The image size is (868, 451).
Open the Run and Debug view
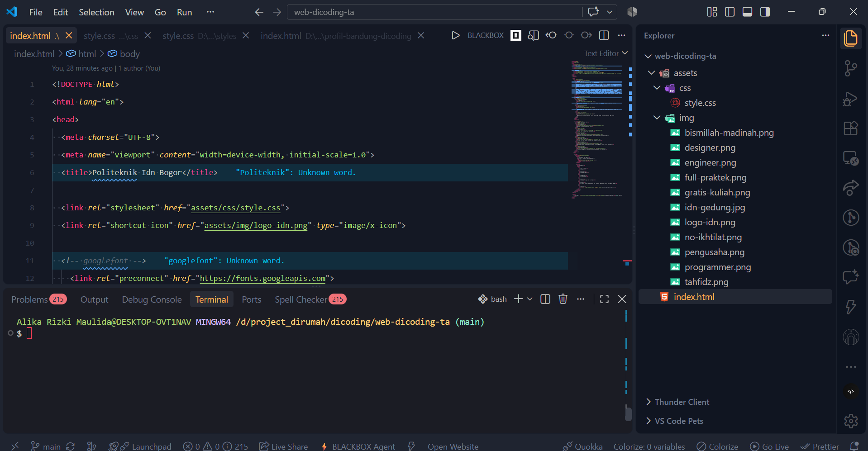(x=851, y=99)
